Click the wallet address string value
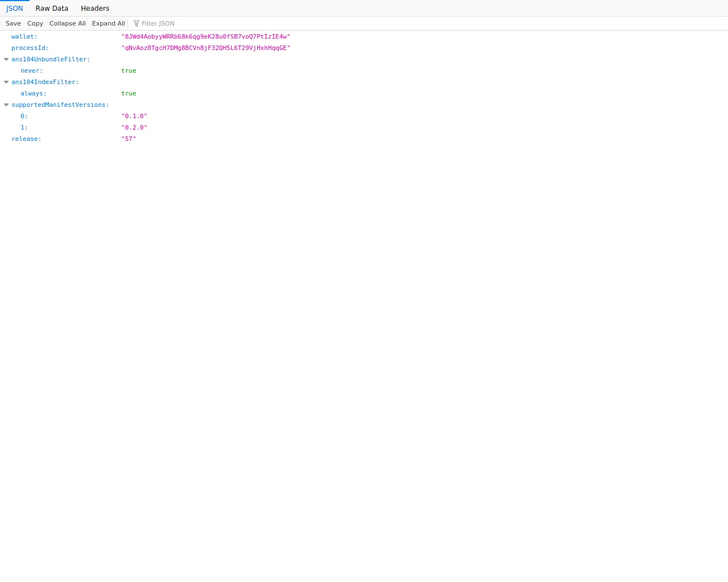Image resolution: width=728 pixels, height=582 pixels. pyautogui.click(x=205, y=36)
